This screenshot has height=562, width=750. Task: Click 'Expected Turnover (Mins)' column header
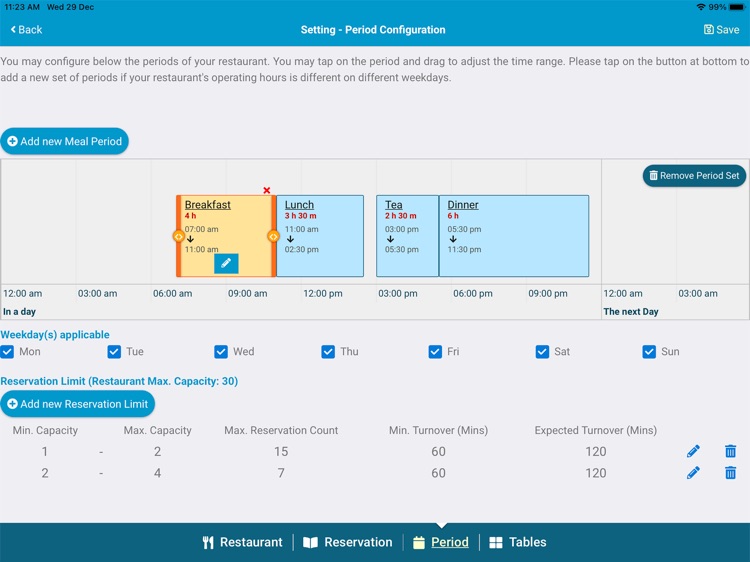pyautogui.click(x=596, y=430)
